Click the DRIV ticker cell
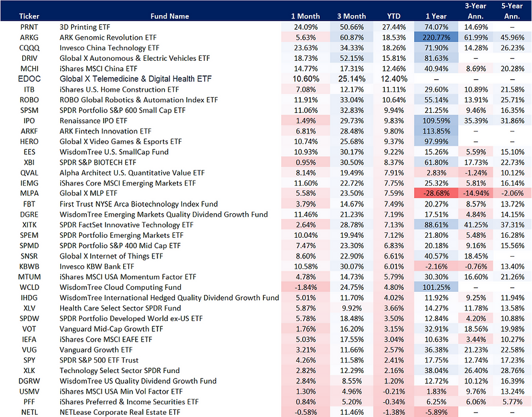 coord(29,58)
